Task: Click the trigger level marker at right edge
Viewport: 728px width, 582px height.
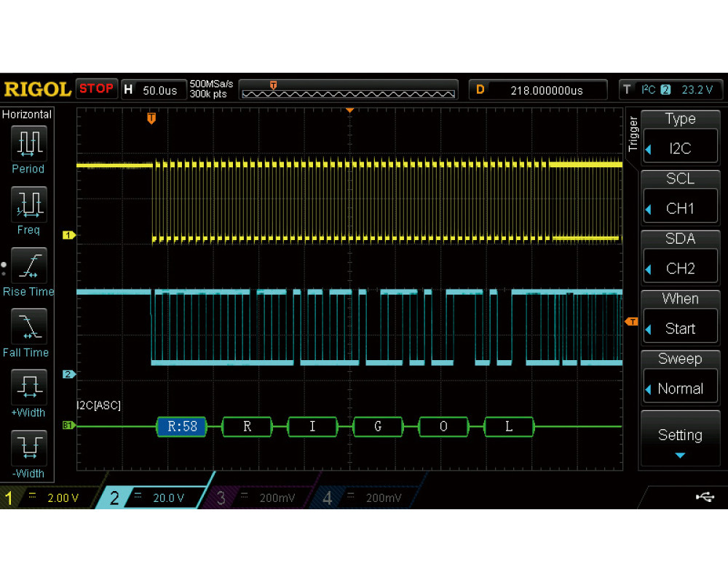Action: tap(631, 322)
